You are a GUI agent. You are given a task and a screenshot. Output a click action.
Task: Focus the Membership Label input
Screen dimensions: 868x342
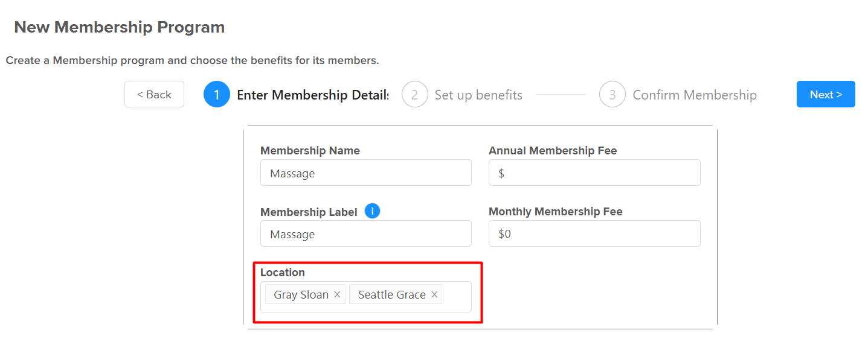tap(366, 233)
